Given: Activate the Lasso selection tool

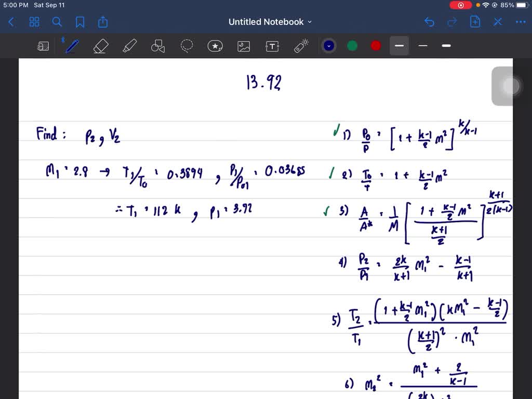Looking at the screenshot, I should coord(187,46).
